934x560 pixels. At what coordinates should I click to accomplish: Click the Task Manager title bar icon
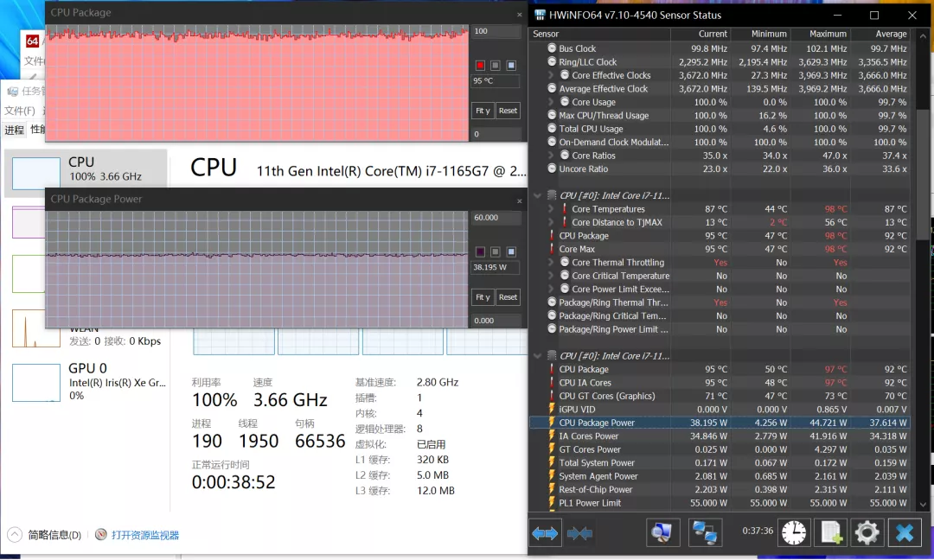pyautogui.click(x=12, y=91)
